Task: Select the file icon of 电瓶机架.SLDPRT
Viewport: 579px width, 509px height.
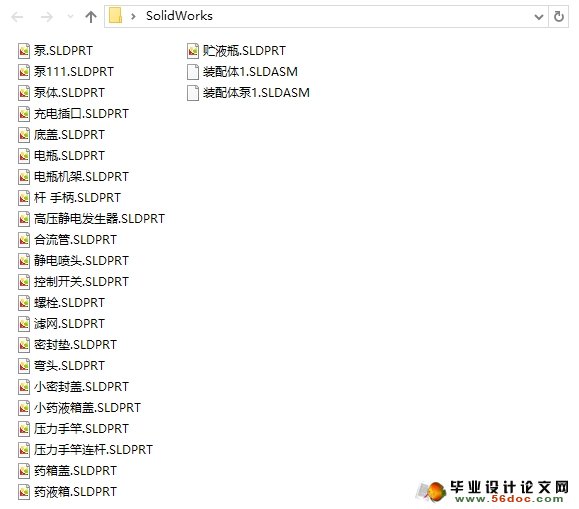Action: (24, 177)
